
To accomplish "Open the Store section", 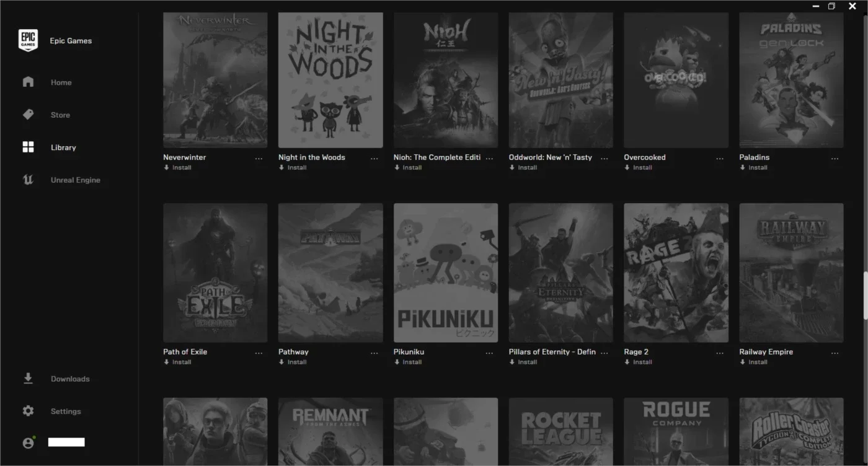I will pyautogui.click(x=60, y=115).
